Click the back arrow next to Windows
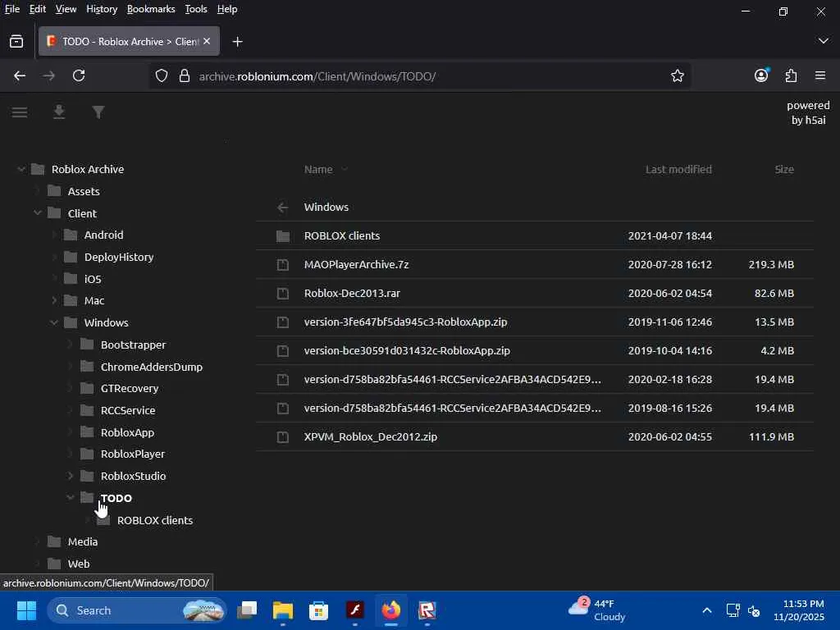 (x=282, y=208)
